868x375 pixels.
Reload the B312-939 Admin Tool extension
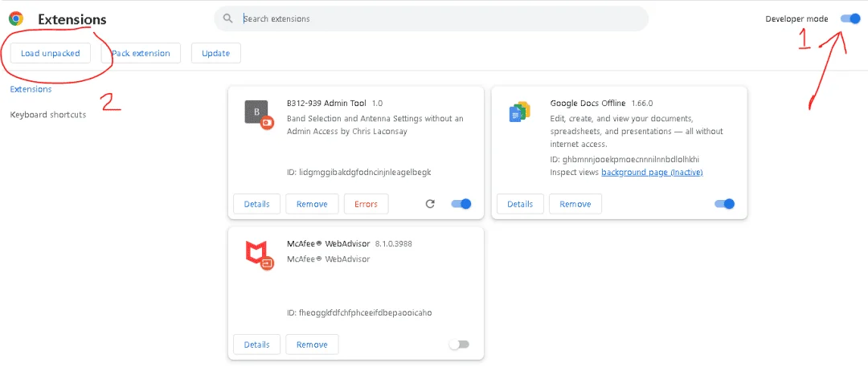[x=430, y=204]
